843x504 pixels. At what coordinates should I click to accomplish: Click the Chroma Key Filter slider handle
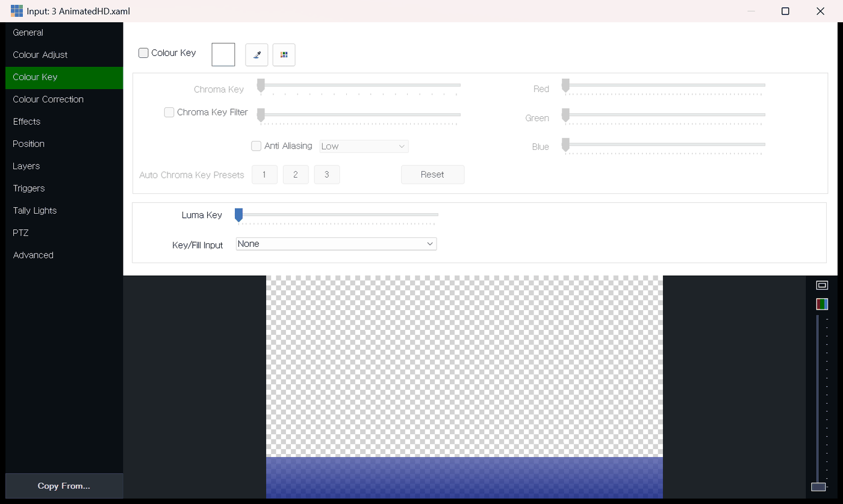tap(261, 114)
